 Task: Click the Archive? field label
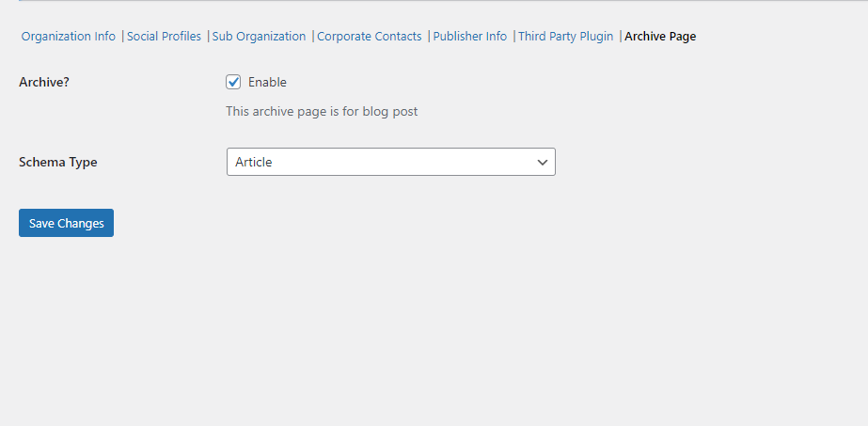point(44,82)
